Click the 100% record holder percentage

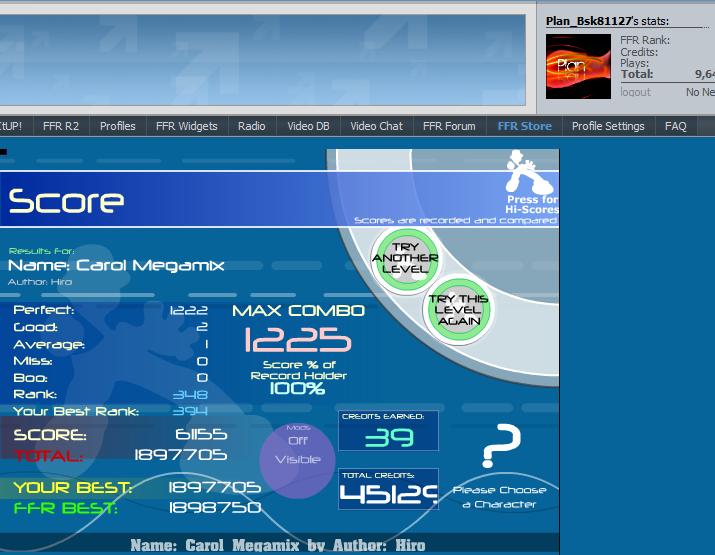(297, 389)
